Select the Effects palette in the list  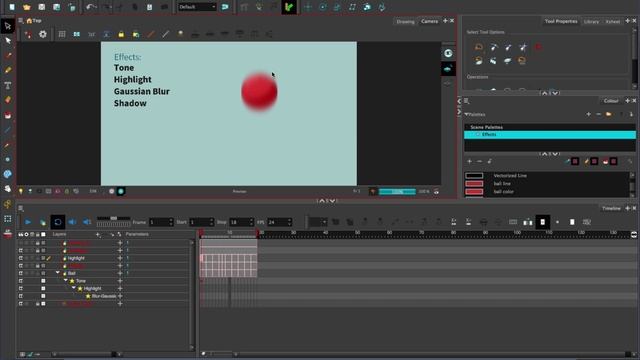pos(550,135)
